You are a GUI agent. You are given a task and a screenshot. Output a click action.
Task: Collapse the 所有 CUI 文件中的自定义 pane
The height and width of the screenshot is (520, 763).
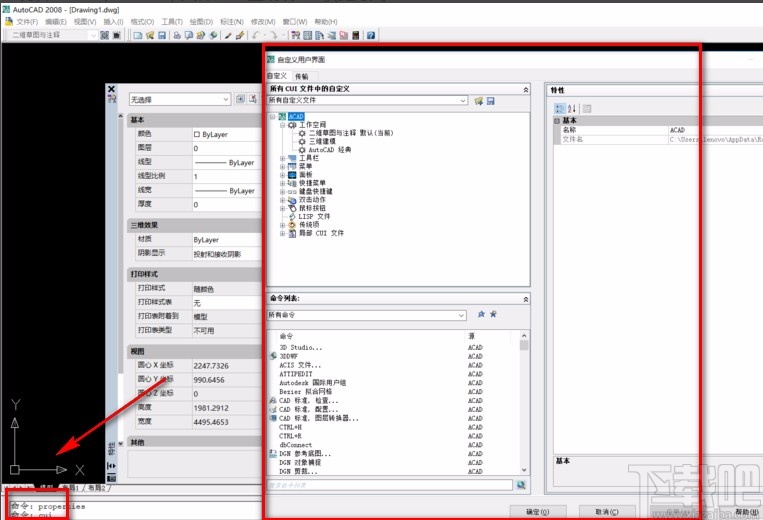tap(526, 90)
